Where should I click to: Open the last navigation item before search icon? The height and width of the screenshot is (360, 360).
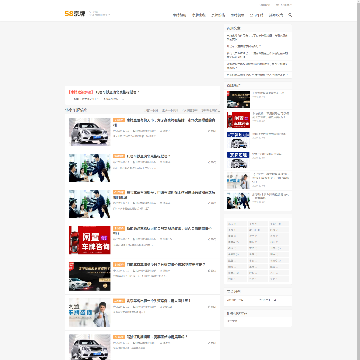276,15
